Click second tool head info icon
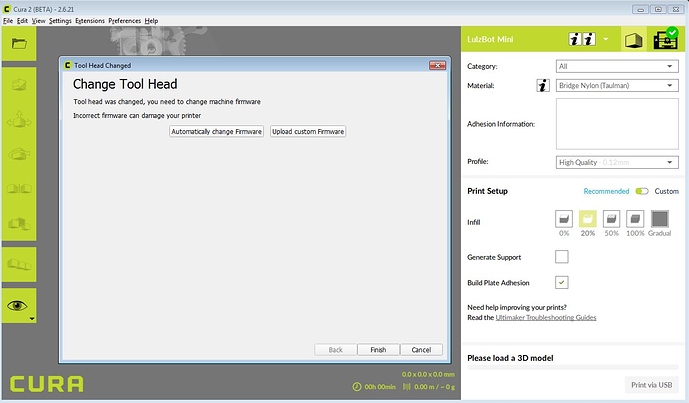The width and height of the screenshot is (689, 403). (x=589, y=39)
